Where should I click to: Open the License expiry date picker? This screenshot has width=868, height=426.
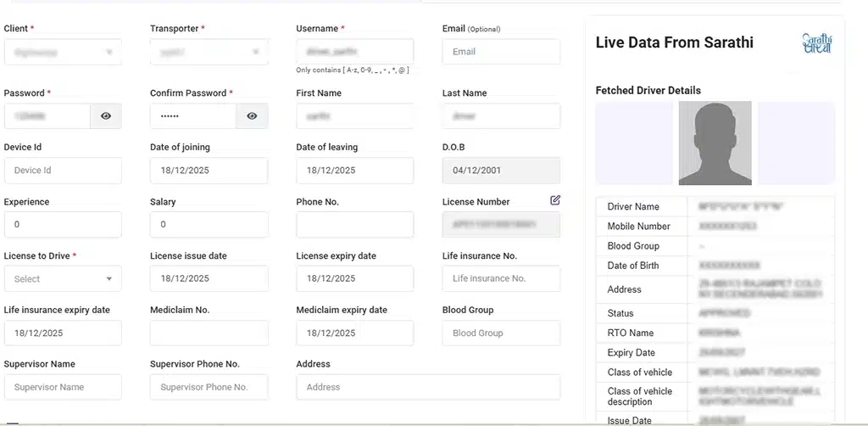pos(355,278)
